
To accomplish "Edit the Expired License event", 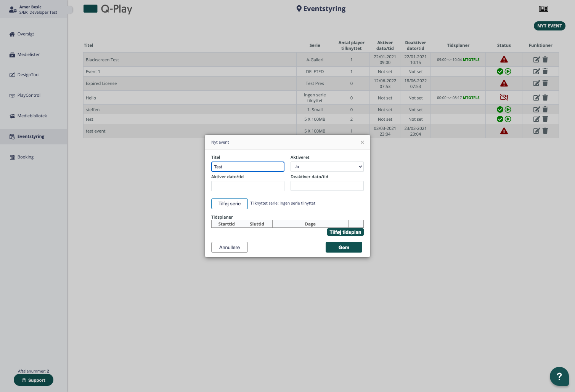I will (x=536, y=83).
